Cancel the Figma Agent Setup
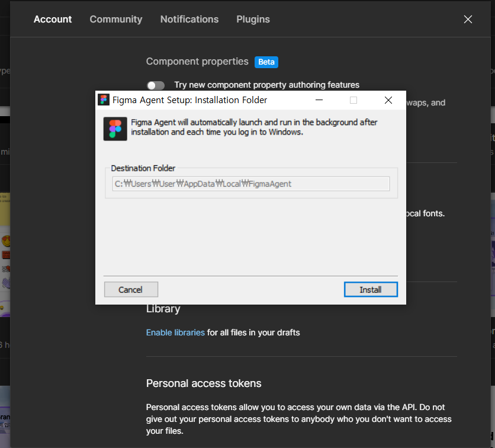This screenshot has width=495, height=448. [131, 289]
